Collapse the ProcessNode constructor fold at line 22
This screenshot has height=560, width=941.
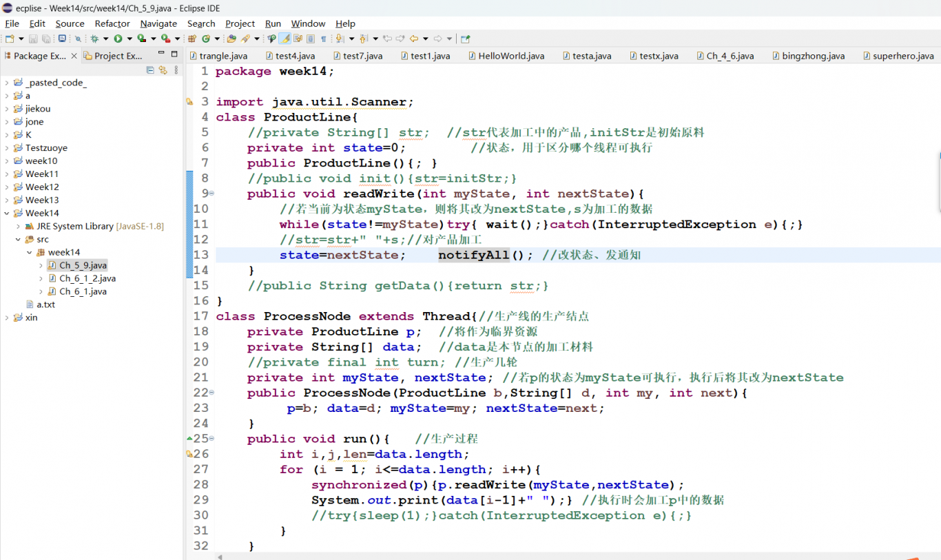click(x=211, y=393)
